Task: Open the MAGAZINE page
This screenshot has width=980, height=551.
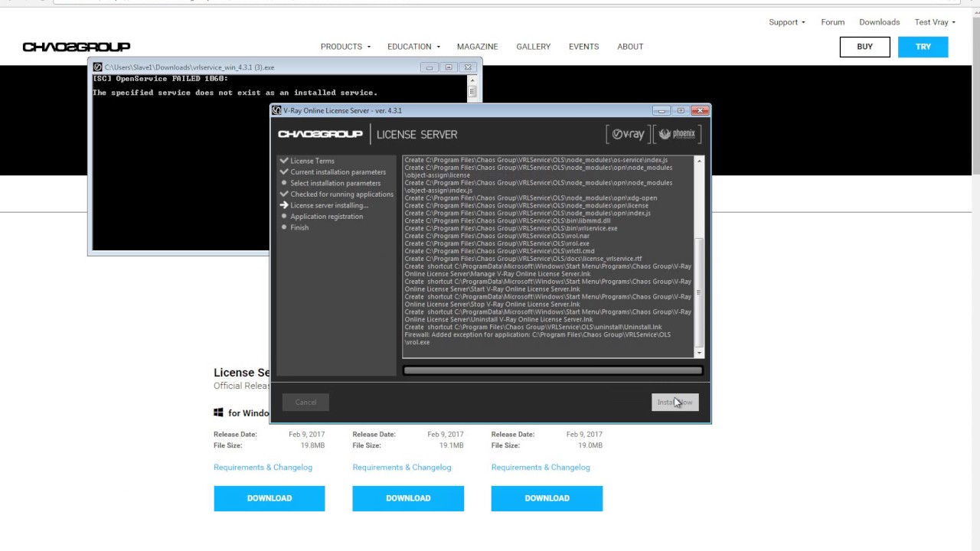Action: [477, 47]
